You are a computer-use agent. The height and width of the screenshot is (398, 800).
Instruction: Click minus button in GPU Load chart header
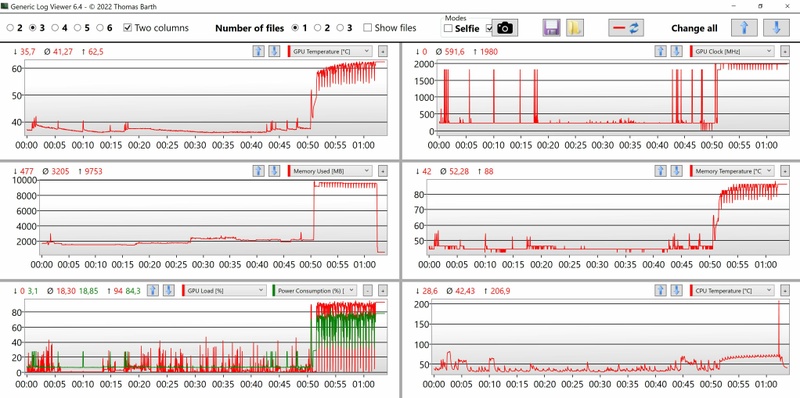(x=368, y=290)
